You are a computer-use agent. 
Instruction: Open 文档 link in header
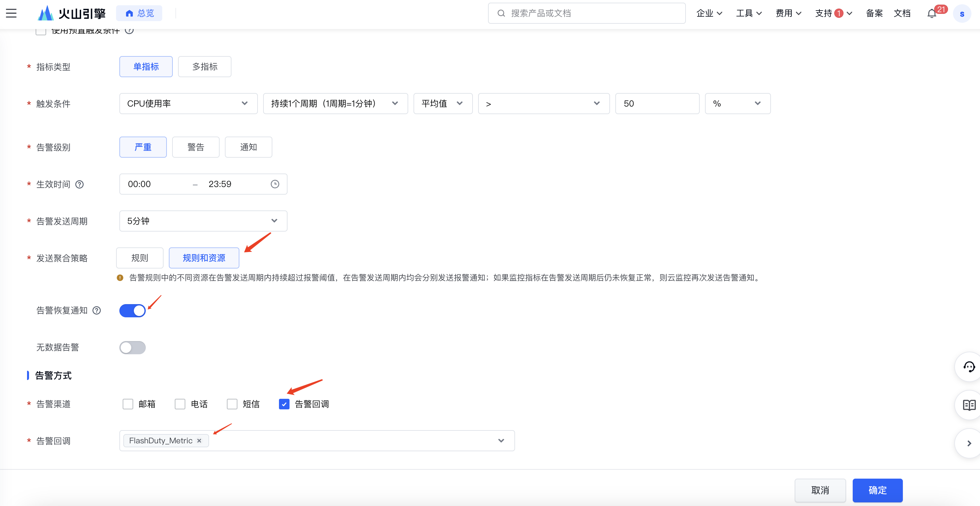[902, 13]
